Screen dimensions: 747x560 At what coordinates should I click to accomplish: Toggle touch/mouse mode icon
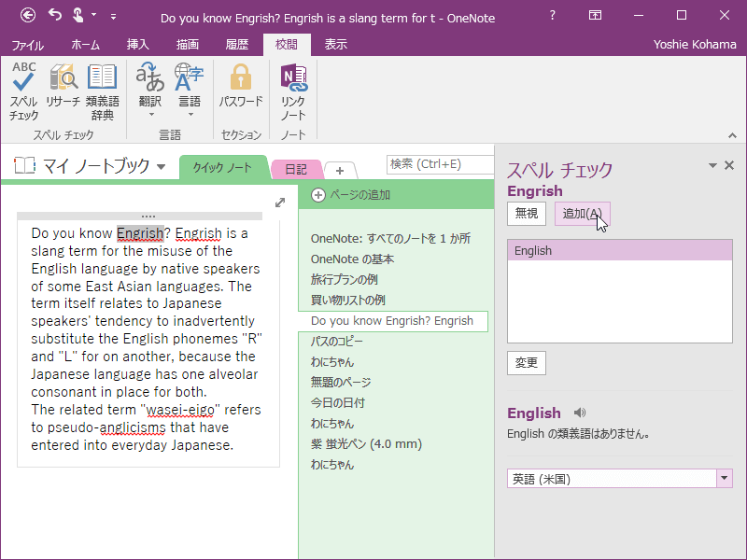pos(78,15)
